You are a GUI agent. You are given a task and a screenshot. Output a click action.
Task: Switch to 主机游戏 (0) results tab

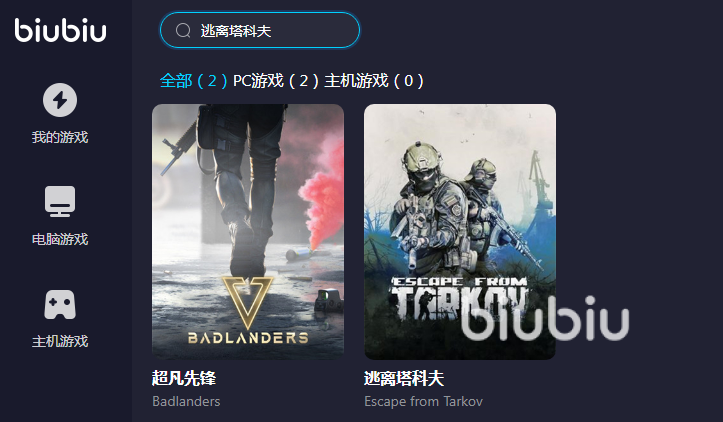click(374, 81)
